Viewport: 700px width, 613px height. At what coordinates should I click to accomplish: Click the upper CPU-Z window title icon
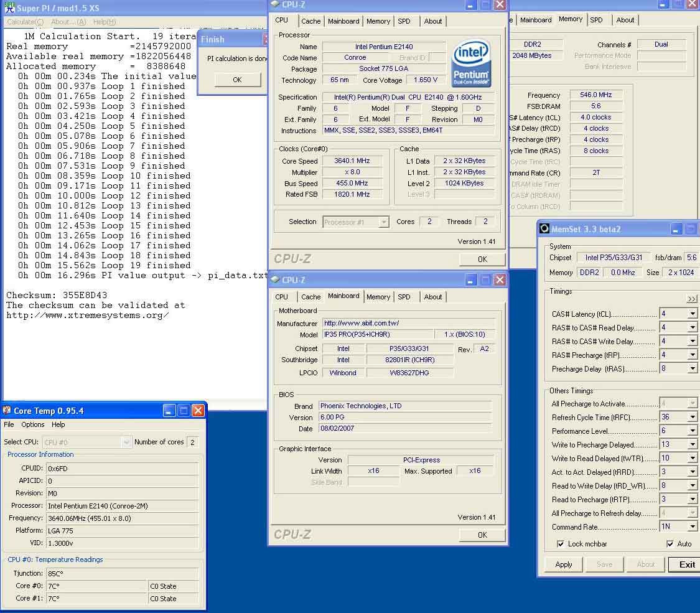[276, 4]
